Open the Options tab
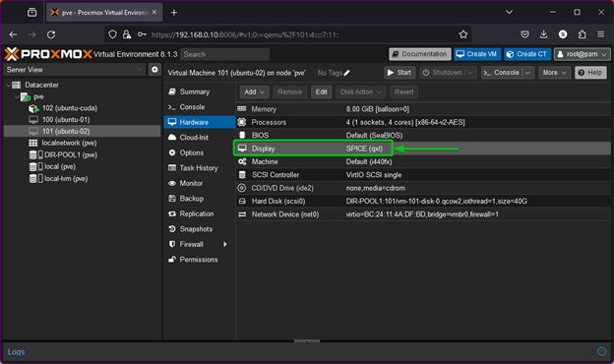This screenshot has width=614, height=364. click(200, 152)
